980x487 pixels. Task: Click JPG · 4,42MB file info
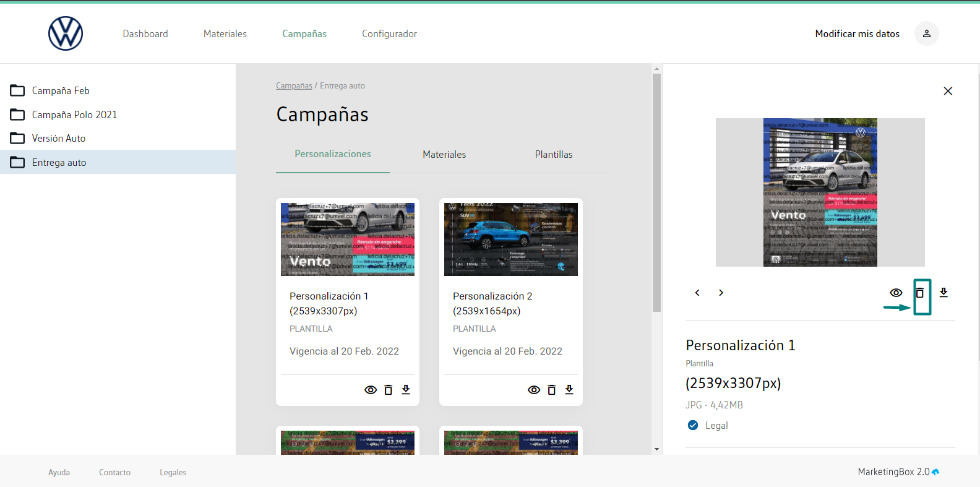[714, 405]
